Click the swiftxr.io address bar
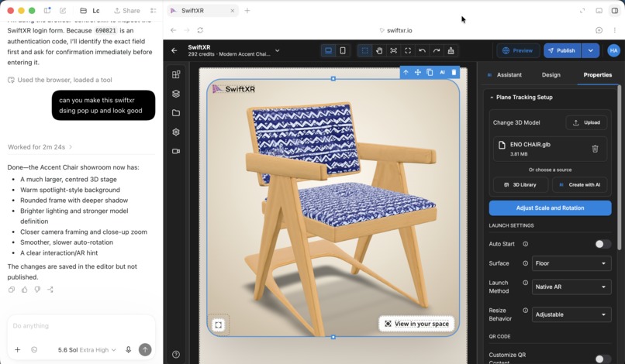625x364 pixels. [395, 30]
